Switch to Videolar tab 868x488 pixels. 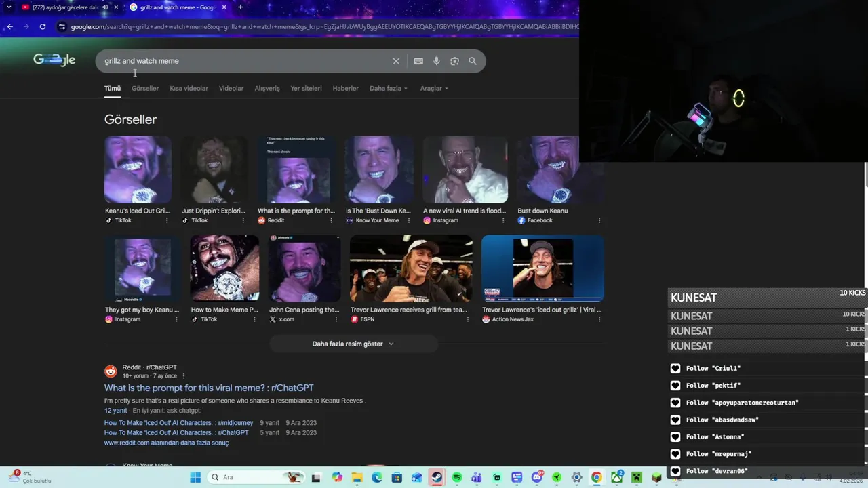click(231, 88)
